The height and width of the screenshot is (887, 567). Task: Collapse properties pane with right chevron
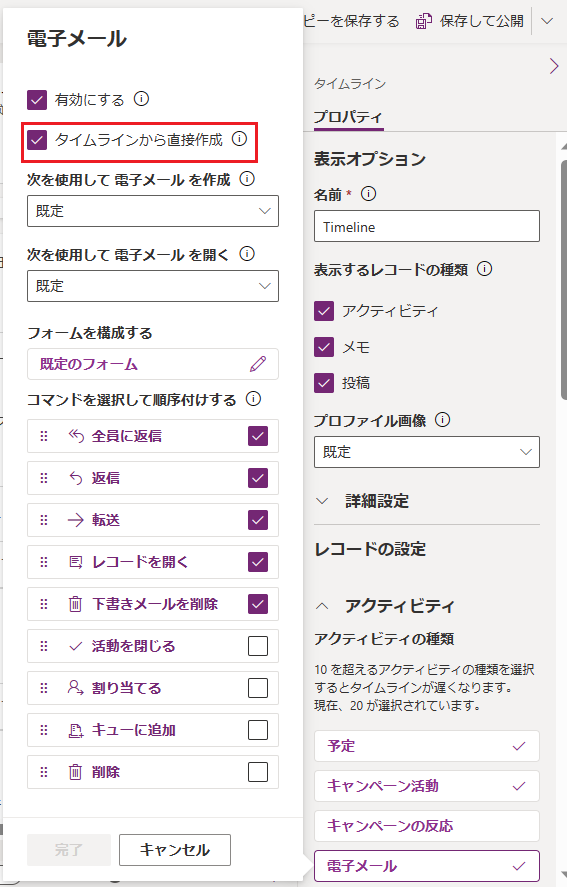554,66
